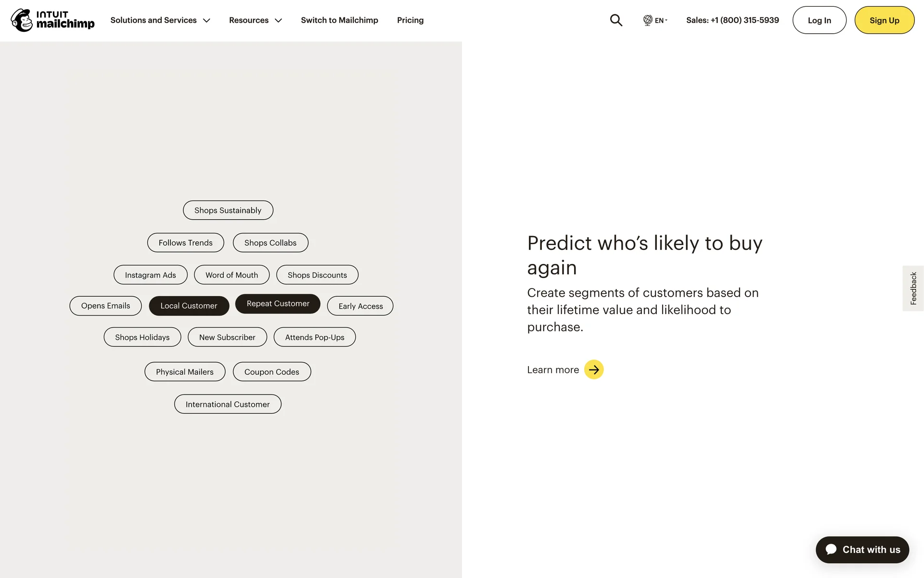Open the EN language selector
Image resolution: width=924 pixels, height=578 pixels.
pos(660,20)
